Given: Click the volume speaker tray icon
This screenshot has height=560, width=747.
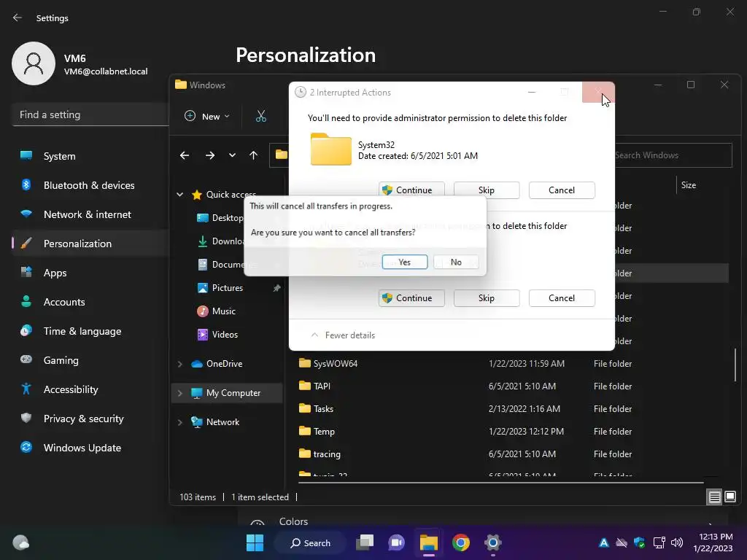Looking at the screenshot, I should pos(677,542).
